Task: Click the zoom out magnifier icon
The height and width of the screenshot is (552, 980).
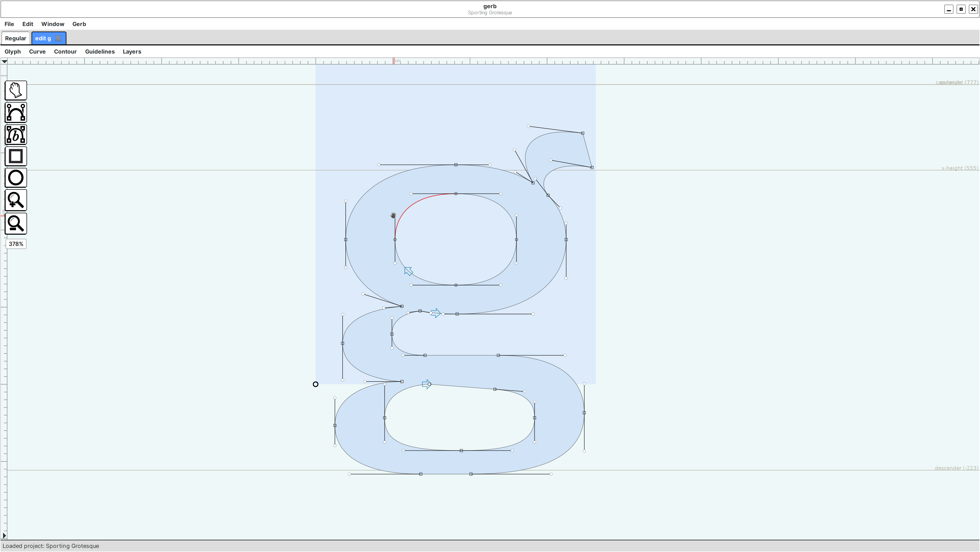Action: tap(16, 223)
